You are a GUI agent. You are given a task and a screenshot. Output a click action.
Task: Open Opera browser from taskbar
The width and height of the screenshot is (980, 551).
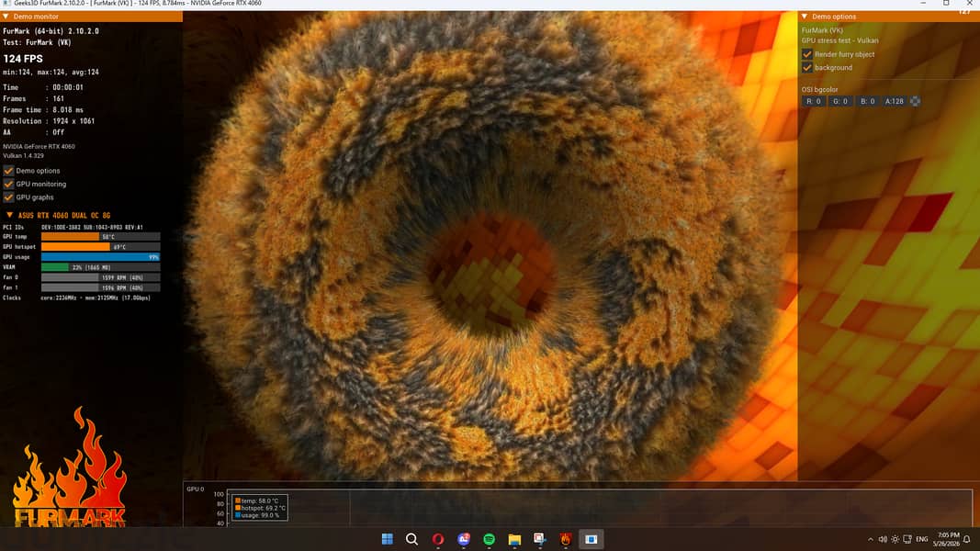438,539
